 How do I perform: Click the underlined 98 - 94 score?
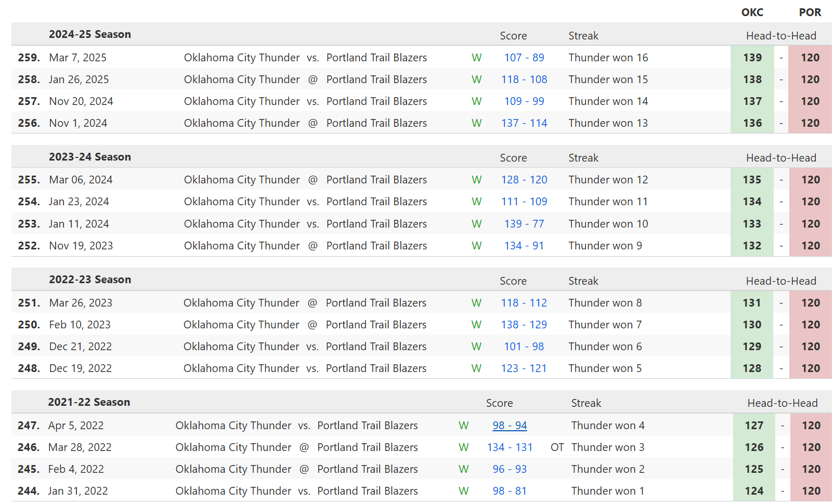pos(510,426)
